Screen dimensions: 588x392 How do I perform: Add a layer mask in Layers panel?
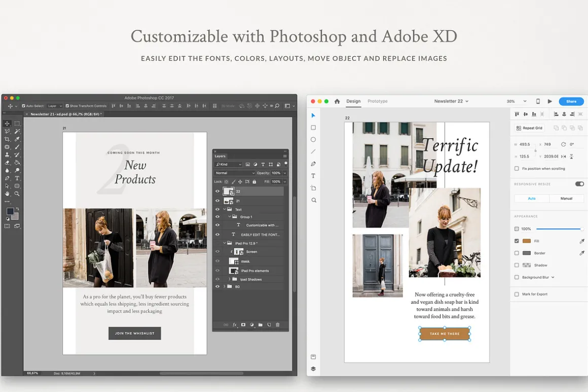[243, 325]
